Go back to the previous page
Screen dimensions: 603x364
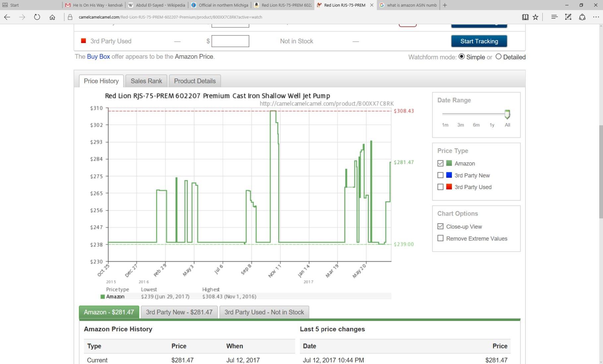7,17
